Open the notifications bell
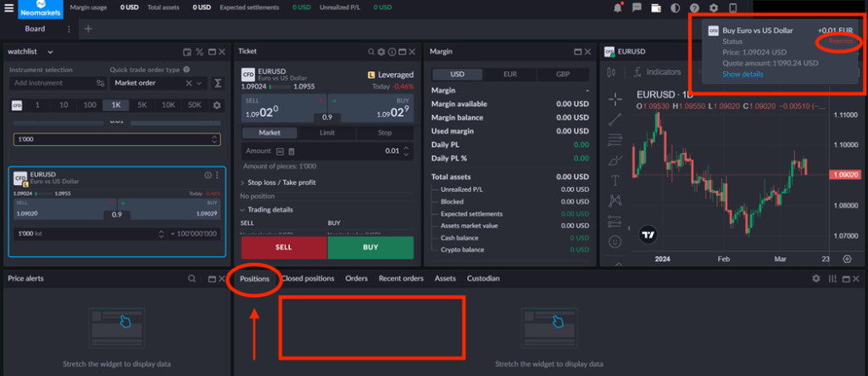 [617, 8]
